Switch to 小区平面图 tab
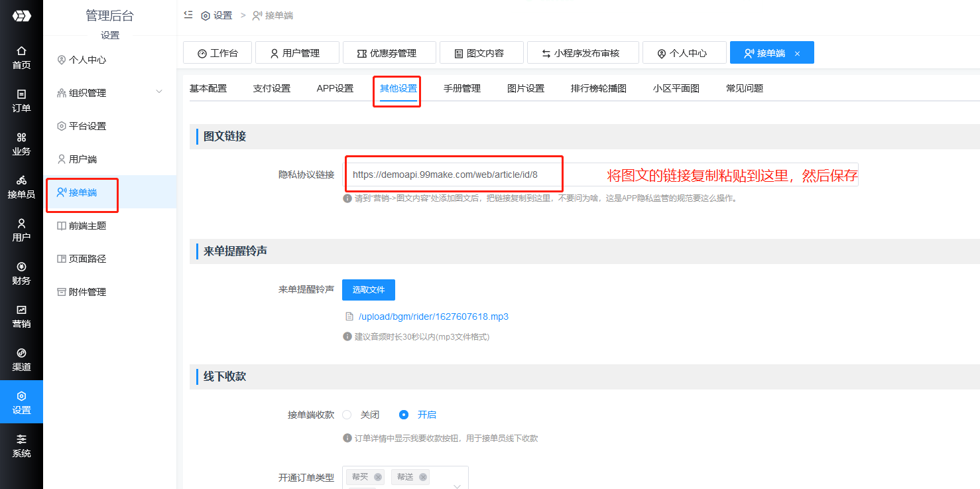 pyautogui.click(x=676, y=88)
